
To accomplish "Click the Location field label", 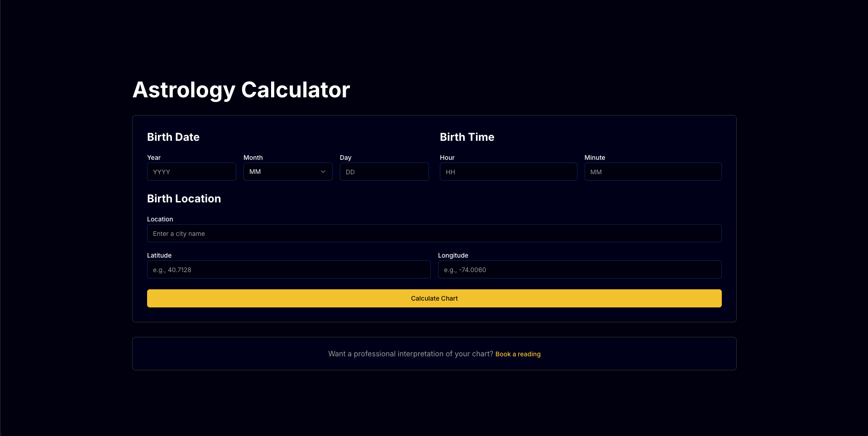I will coord(160,219).
